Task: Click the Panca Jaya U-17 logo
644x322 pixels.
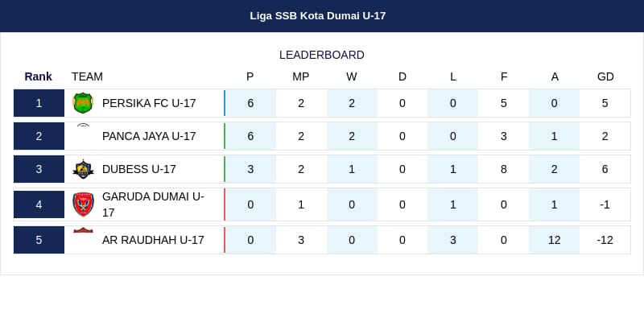Action: [83, 127]
